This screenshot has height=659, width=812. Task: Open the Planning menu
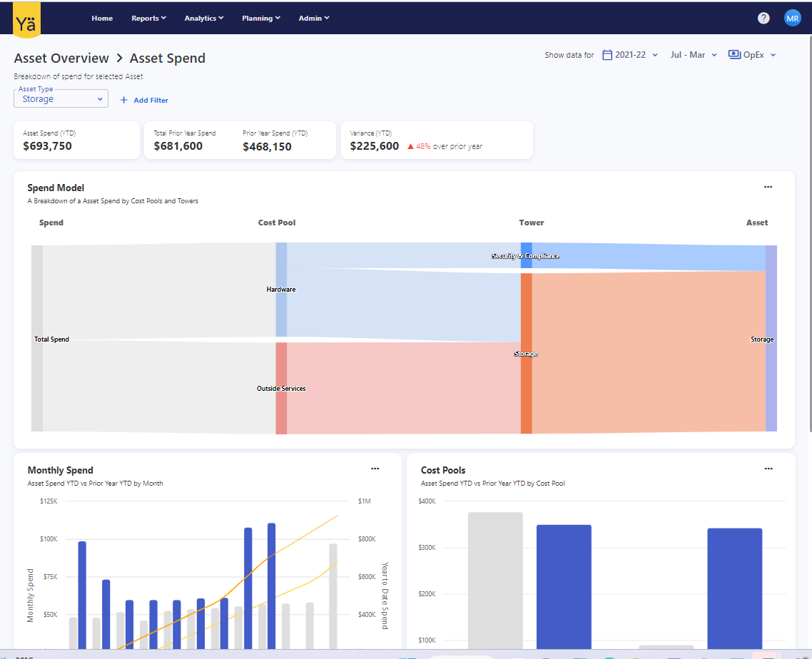point(260,19)
